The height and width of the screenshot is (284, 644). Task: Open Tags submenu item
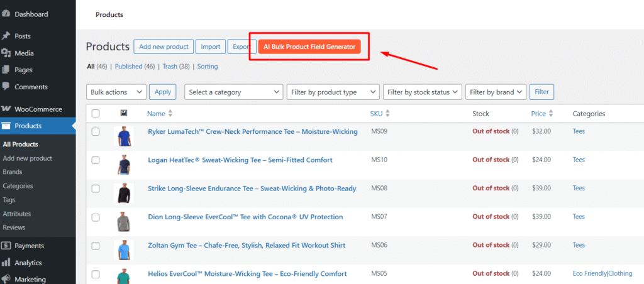point(9,200)
